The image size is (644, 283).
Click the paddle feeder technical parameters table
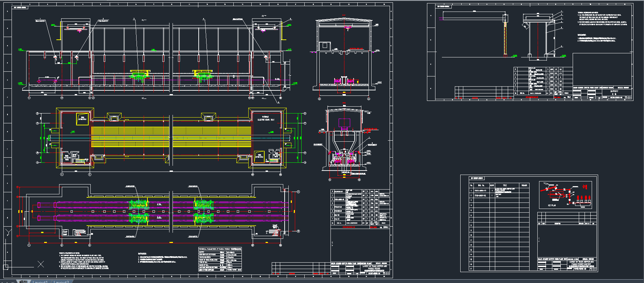click(x=220, y=259)
